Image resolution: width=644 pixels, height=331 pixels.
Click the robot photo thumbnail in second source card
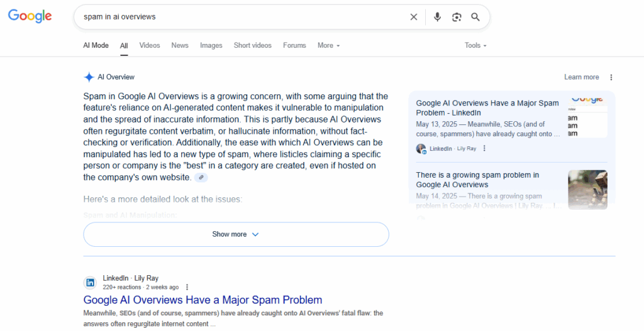pos(588,190)
